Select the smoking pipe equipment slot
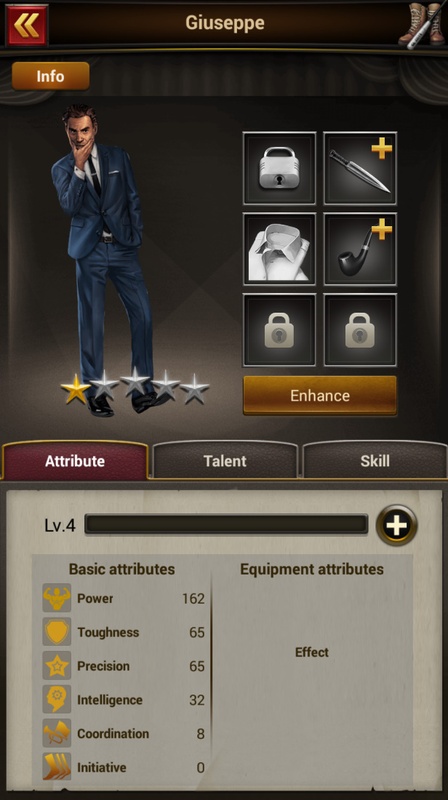Screen dimensions: 448x800 point(360,249)
